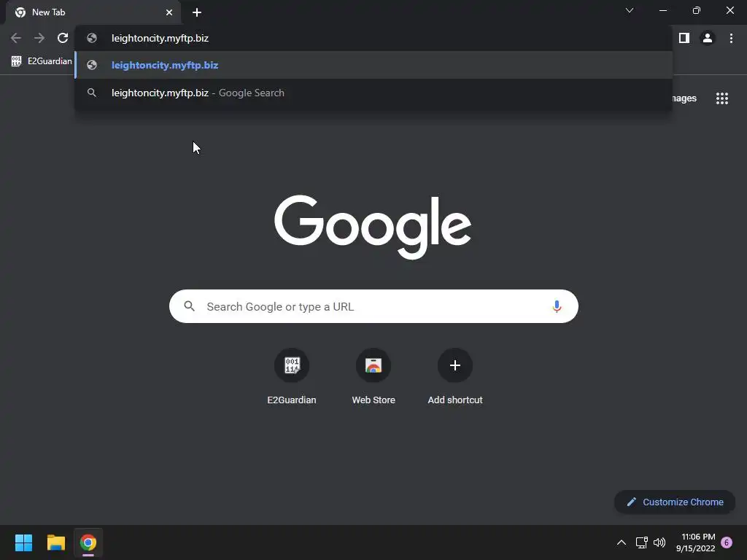Screen dimensions: 747x560
Task: Reload the current page
Action: pos(63,38)
